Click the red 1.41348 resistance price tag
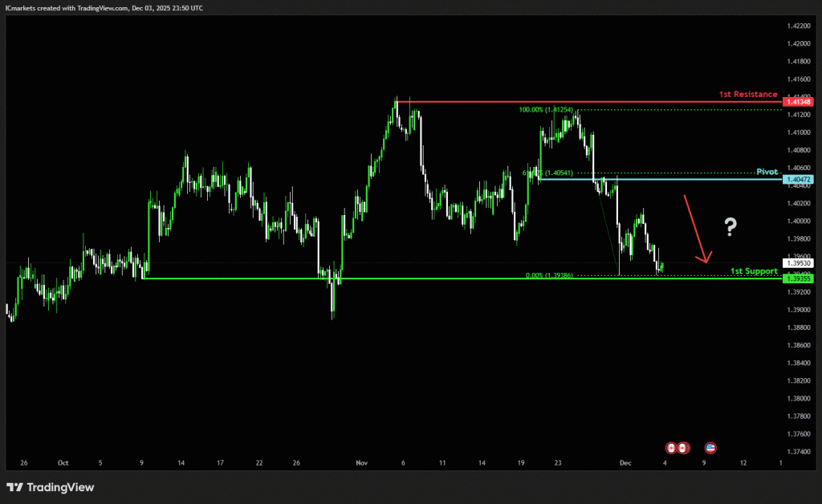The image size is (822, 504). pyautogui.click(x=800, y=102)
